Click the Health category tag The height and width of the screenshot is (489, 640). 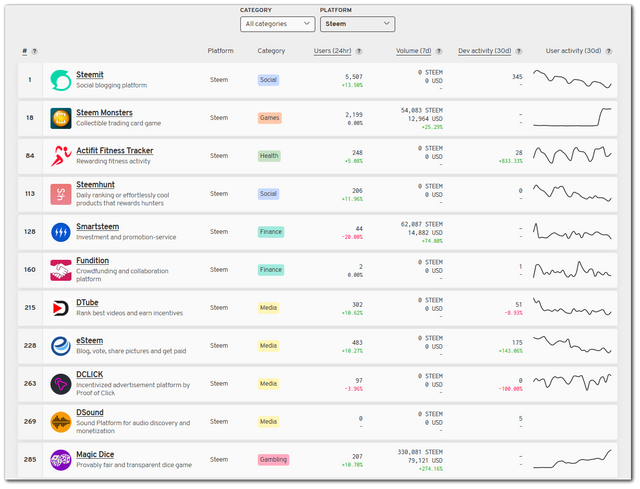tap(269, 156)
